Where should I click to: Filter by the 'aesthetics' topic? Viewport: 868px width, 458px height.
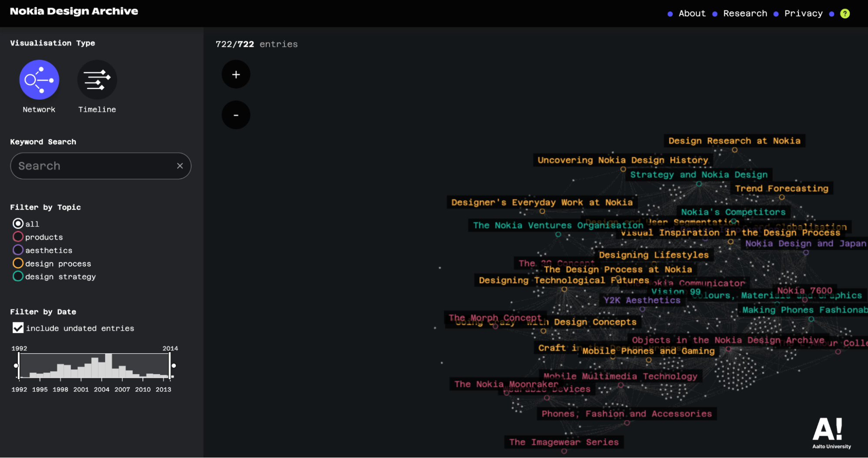[18, 250]
